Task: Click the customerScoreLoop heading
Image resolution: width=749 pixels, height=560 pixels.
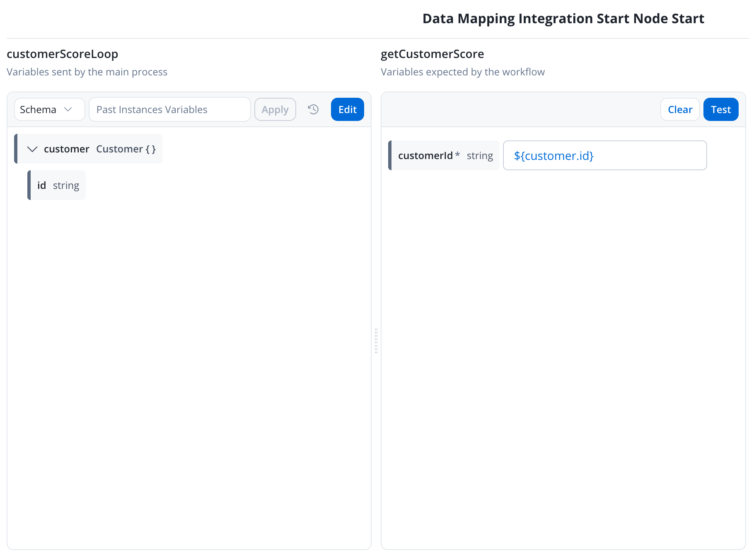Action: click(x=63, y=54)
